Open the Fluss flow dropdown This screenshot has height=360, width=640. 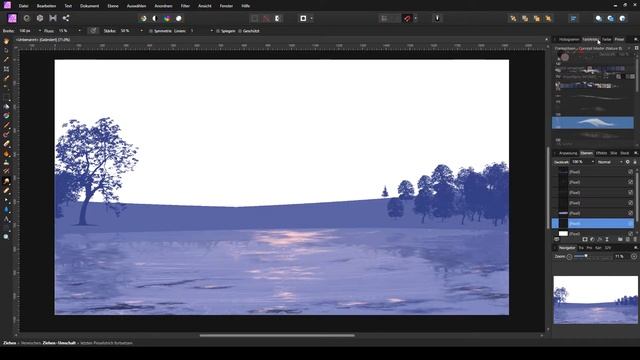coord(79,31)
